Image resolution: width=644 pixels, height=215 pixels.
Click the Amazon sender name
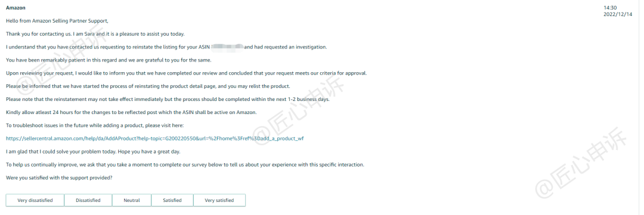(x=16, y=7)
